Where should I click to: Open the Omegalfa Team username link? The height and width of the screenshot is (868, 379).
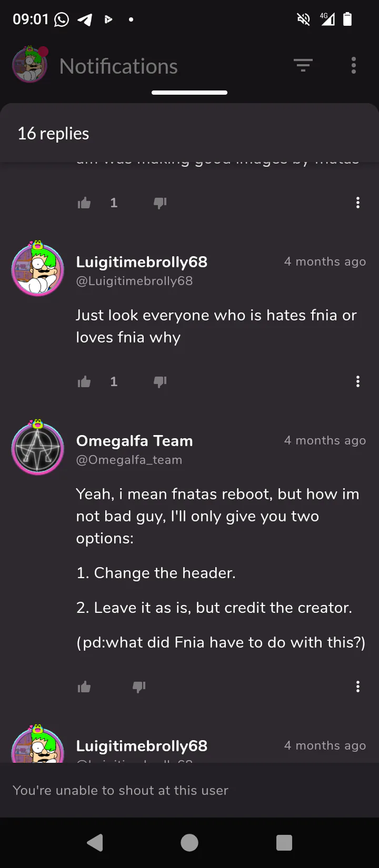coord(134,441)
